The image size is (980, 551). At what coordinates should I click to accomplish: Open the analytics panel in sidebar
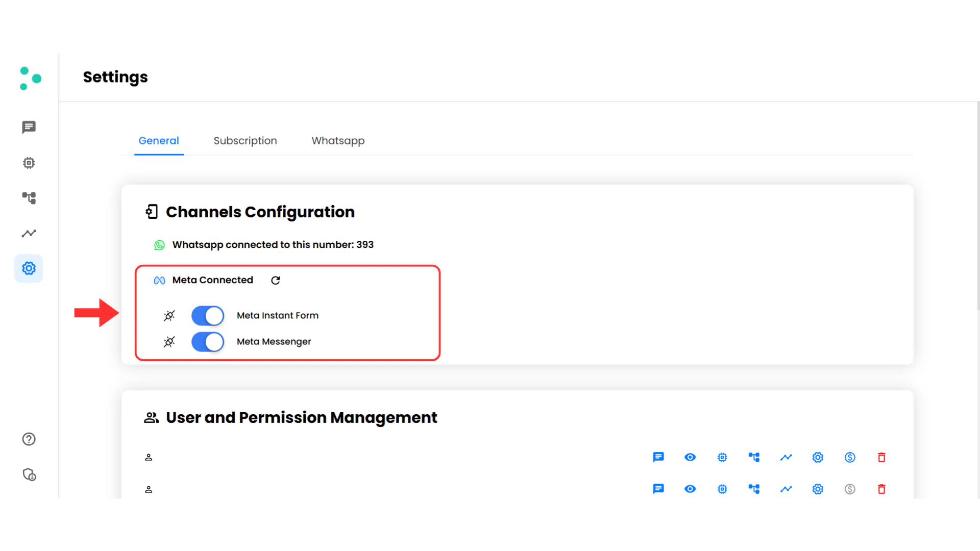tap(29, 233)
